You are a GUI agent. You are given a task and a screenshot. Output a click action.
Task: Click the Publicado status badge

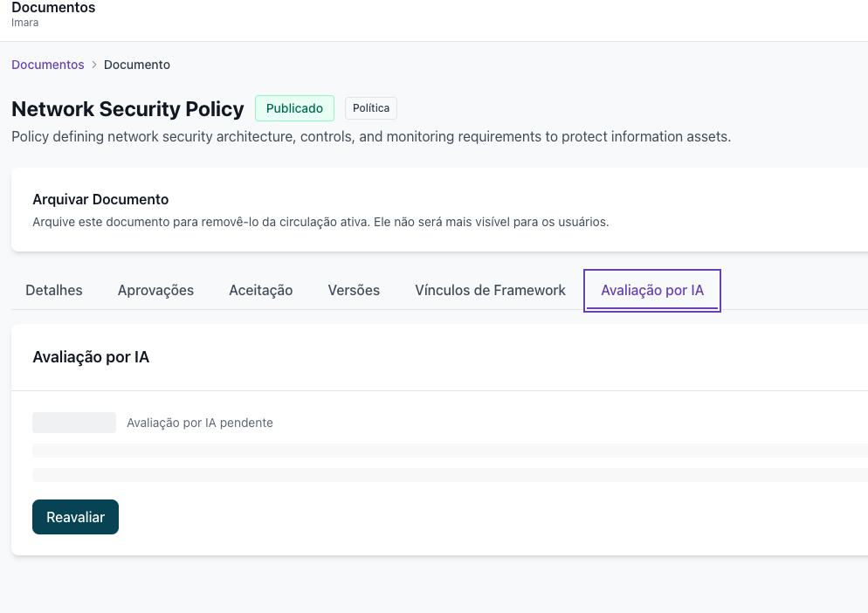(x=294, y=108)
